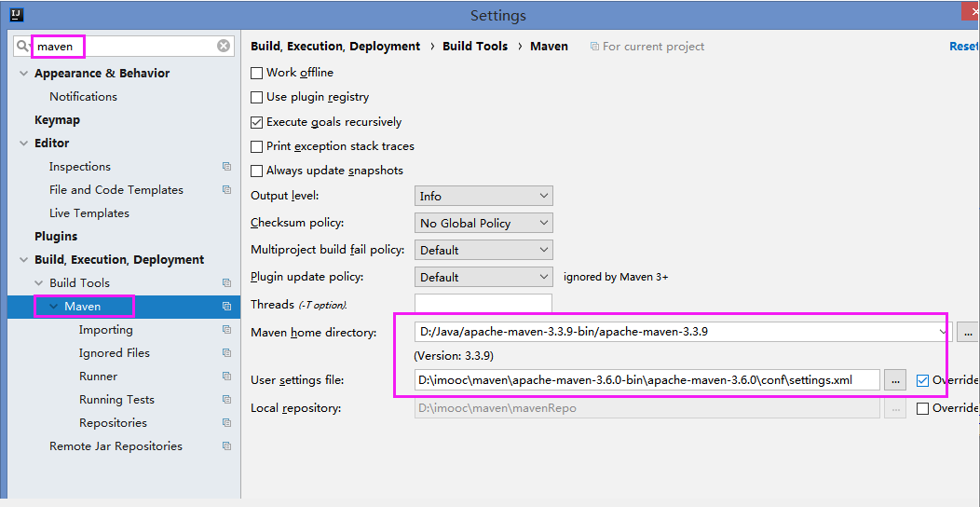Viewport: 980px width, 507px height.
Task: Collapse the Build Tools node
Action: pos(39,283)
